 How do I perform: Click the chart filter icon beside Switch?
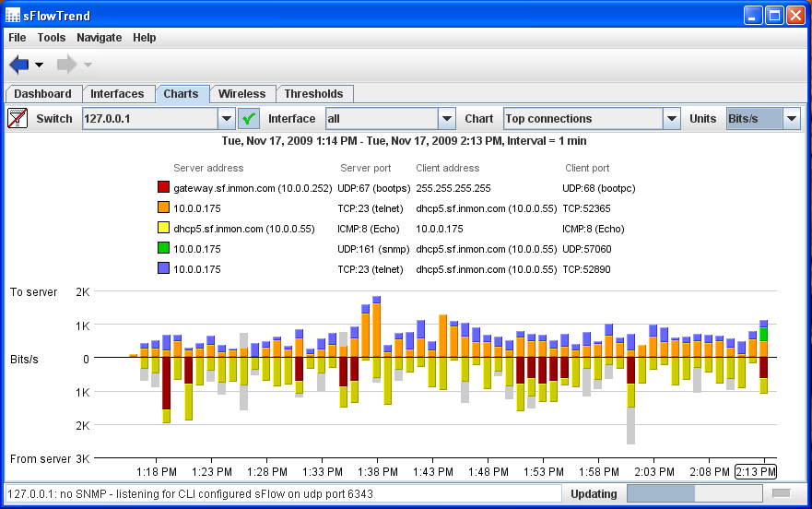18,119
